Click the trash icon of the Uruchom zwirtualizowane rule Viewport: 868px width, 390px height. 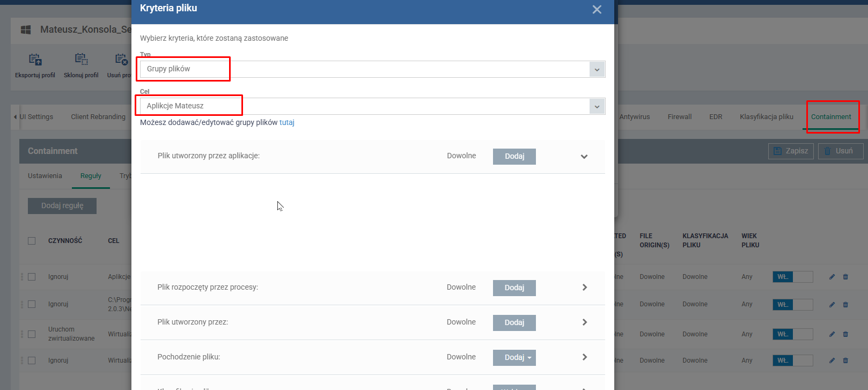(x=845, y=334)
